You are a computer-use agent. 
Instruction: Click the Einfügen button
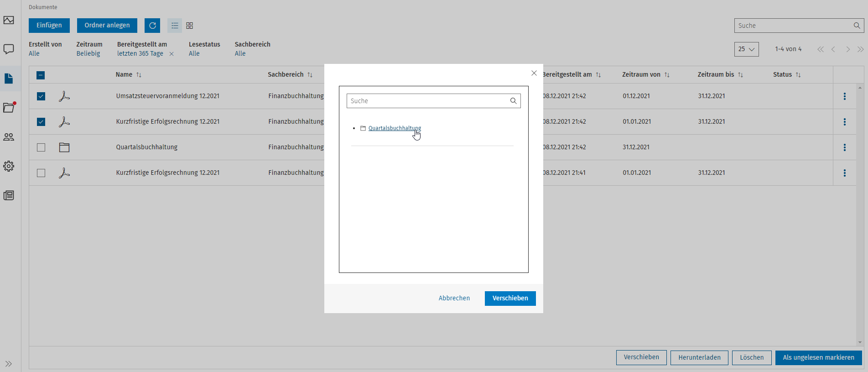pyautogui.click(x=49, y=26)
